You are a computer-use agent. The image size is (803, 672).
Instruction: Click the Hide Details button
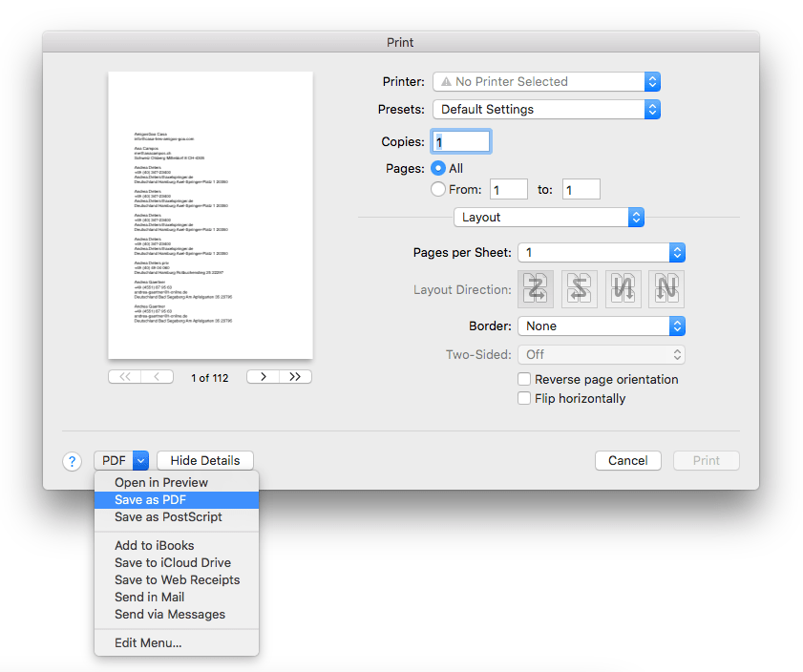204,460
